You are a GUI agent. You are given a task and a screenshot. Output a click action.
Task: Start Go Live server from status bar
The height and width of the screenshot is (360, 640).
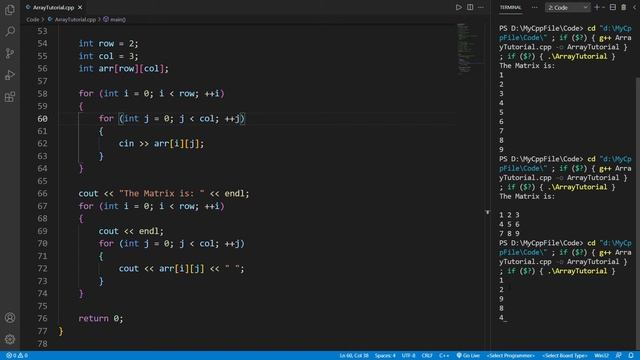point(468,356)
